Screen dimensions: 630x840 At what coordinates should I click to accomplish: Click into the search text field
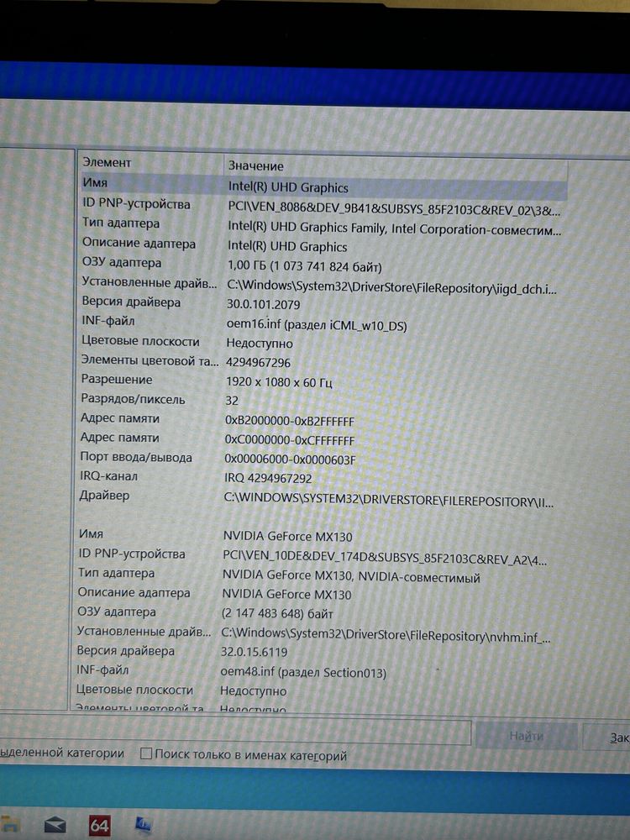[234, 732]
